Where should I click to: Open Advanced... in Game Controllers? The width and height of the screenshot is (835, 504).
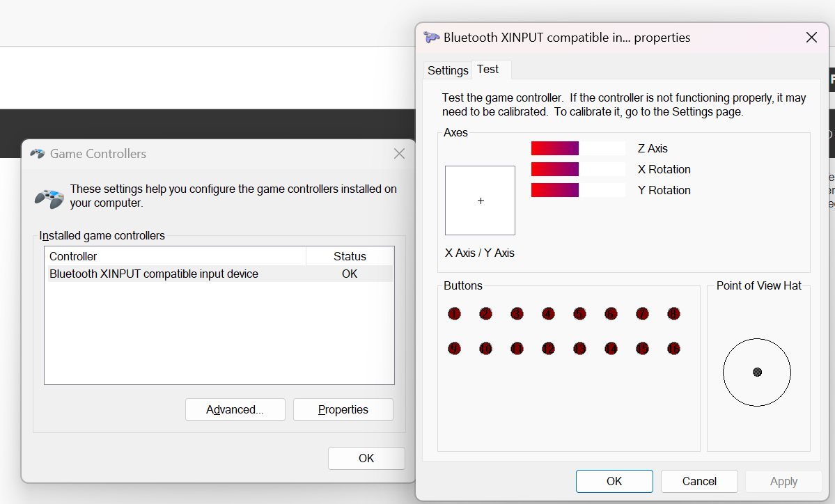(x=235, y=410)
